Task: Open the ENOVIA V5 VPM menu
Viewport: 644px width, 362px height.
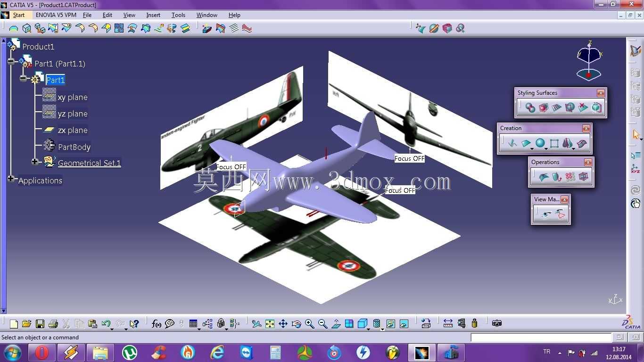Action: [x=56, y=15]
